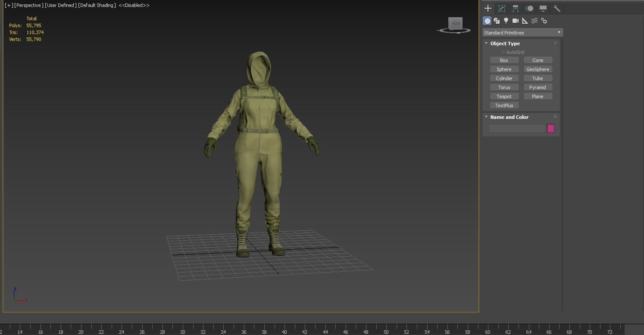Click the object name input field
The width and height of the screenshot is (644, 335).
tap(517, 128)
